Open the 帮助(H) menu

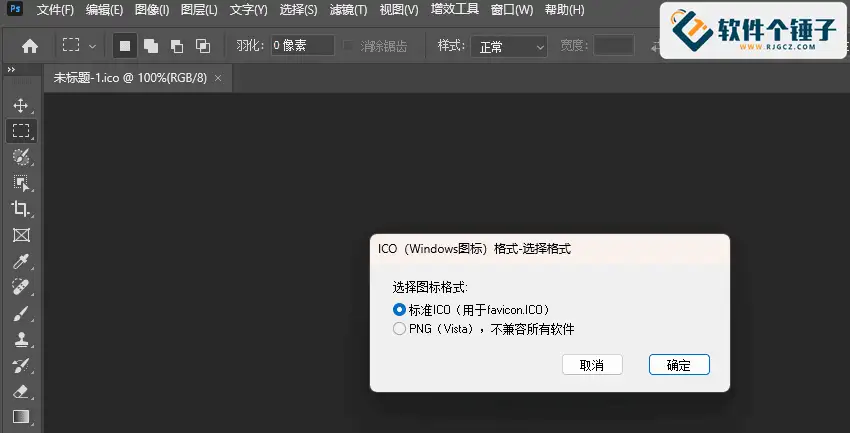[564, 10]
